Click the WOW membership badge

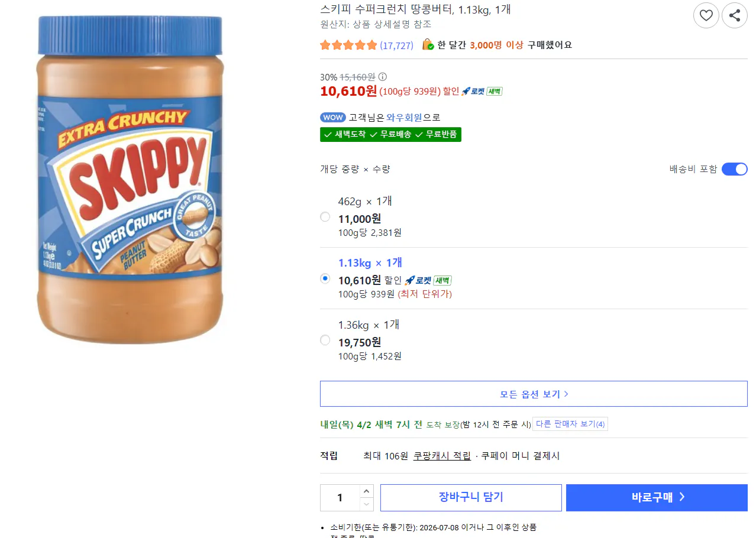(x=332, y=117)
